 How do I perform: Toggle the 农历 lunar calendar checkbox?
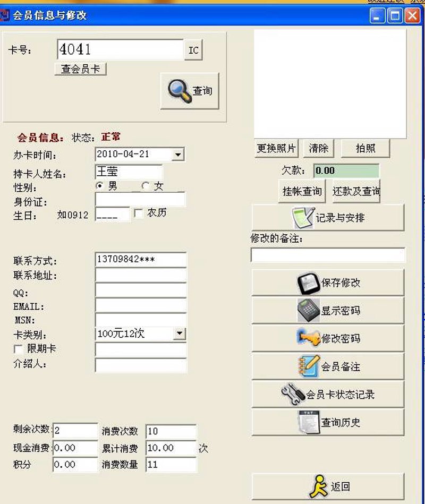(139, 213)
